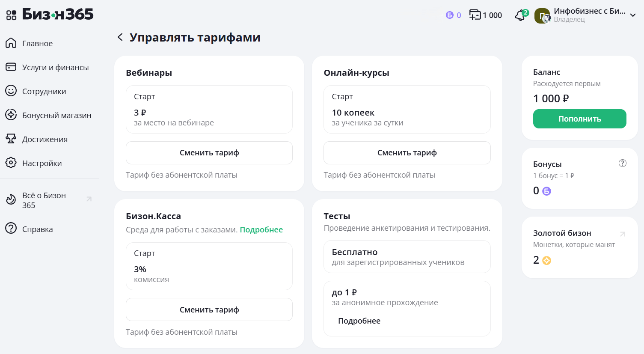This screenshot has width=644, height=354.
Task: Go to Сотрудники in sidebar
Action: coord(44,91)
